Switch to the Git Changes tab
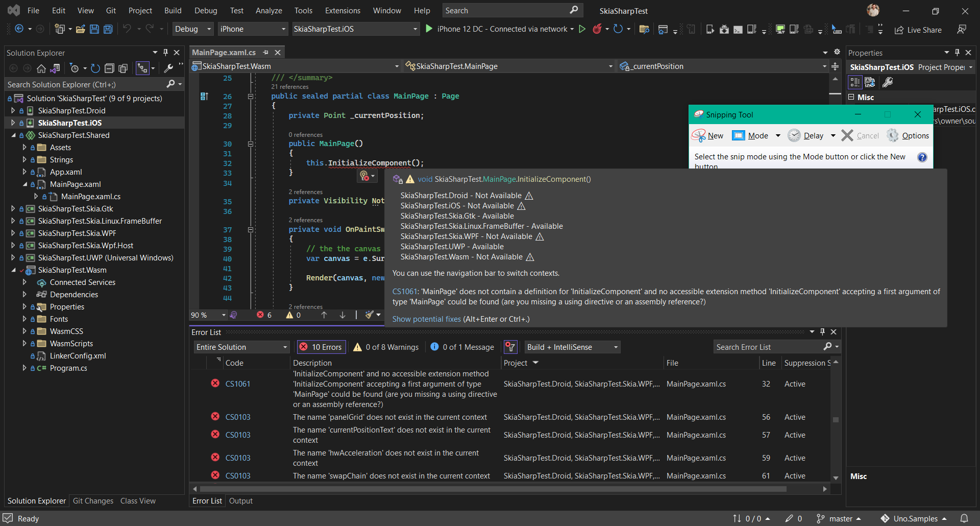Image resolution: width=980 pixels, height=526 pixels. pos(93,501)
